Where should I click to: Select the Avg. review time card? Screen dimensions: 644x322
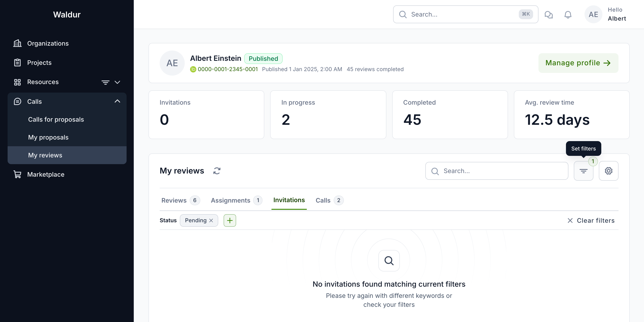coord(572,115)
